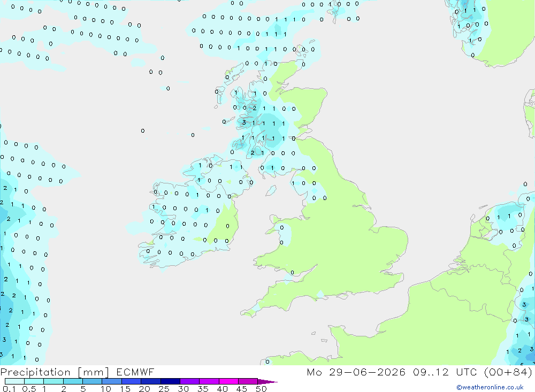Click the 0.1–0.5 mm legend color swatch

pyautogui.click(x=14, y=381)
